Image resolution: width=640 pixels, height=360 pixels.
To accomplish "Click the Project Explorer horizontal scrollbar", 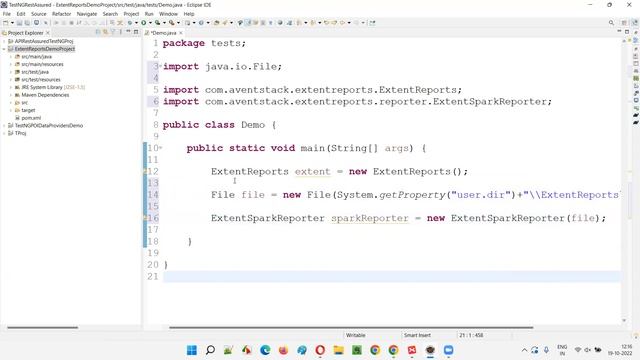I will pos(42,327).
